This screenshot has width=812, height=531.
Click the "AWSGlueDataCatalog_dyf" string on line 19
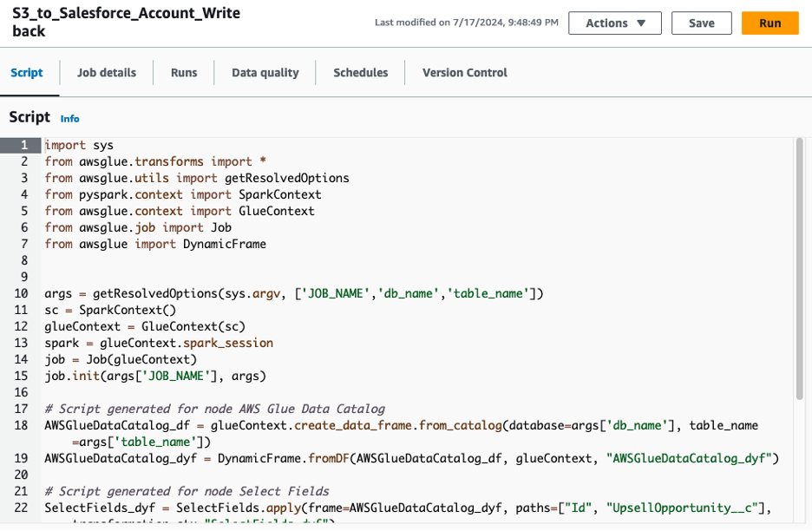pyautogui.click(x=689, y=458)
